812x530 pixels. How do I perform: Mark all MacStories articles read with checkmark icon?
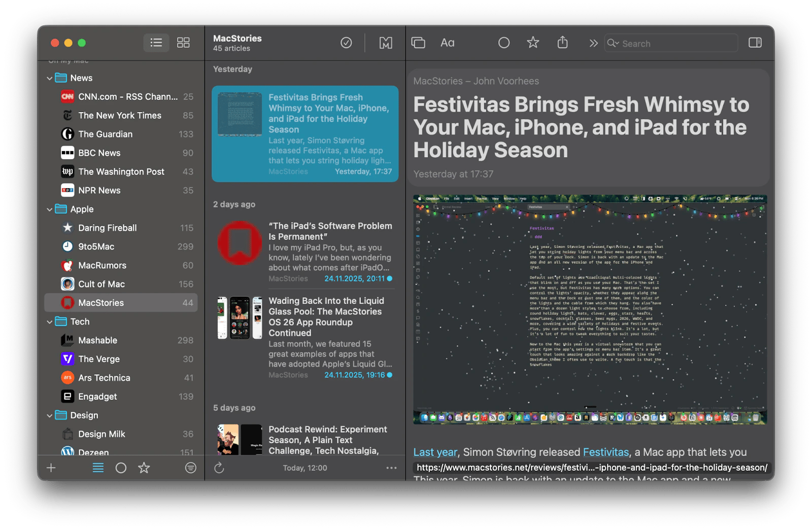click(x=347, y=43)
